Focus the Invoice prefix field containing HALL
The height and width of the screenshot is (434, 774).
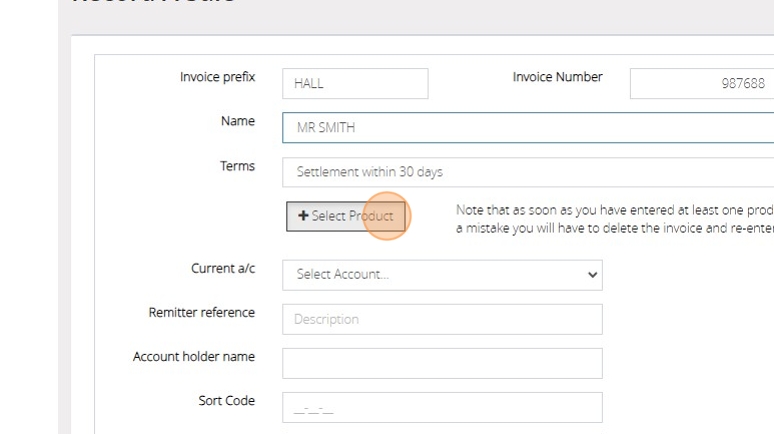click(x=355, y=84)
